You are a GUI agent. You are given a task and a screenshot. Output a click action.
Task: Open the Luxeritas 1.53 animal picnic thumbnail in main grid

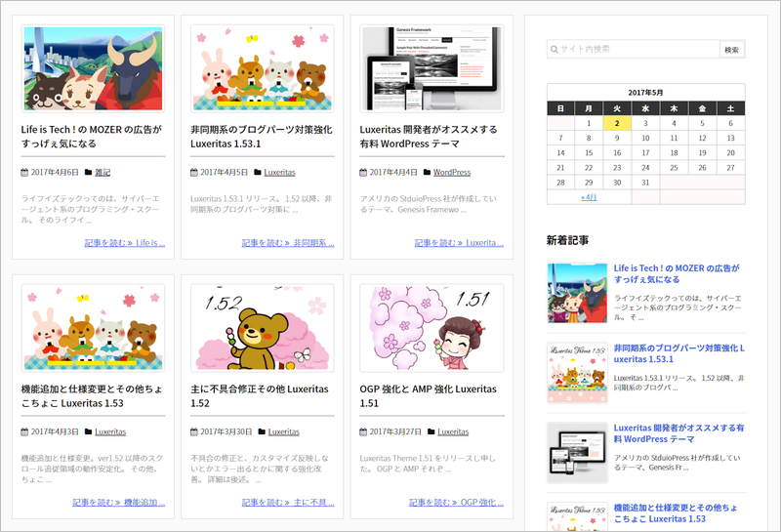[x=93, y=328]
